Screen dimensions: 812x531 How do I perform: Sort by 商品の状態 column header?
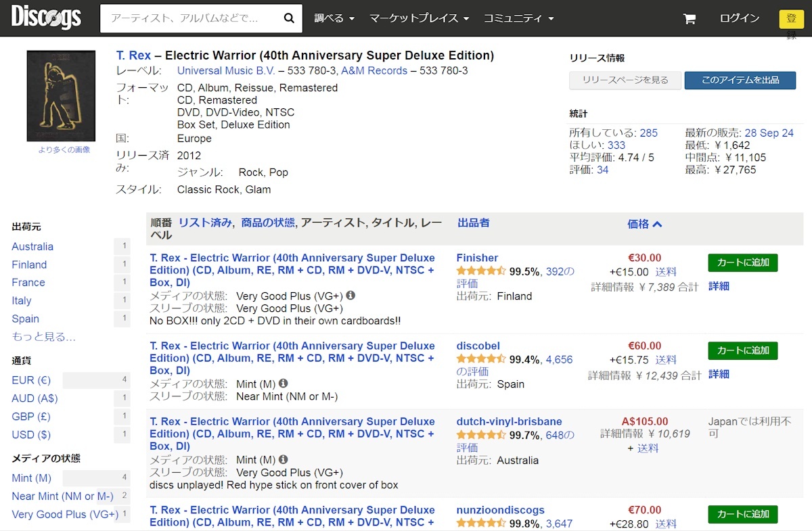268,223
